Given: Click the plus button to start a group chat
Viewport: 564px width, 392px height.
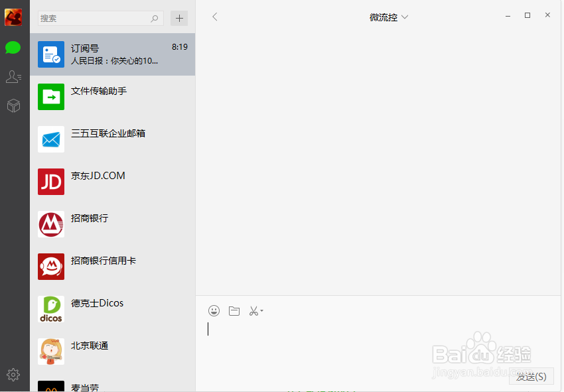Looking at the screenshot, I should coord(179,19).
